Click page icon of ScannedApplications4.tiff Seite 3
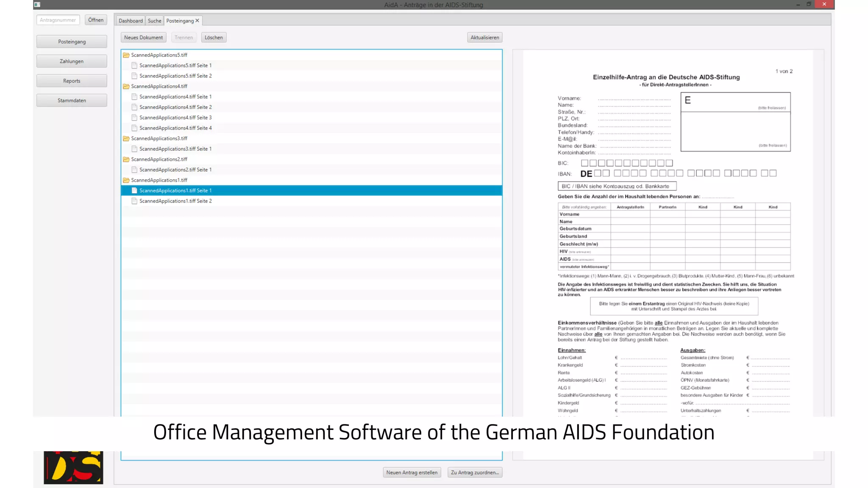The width and height of the screenshot is (868, 488). click(x=134, y=118)
